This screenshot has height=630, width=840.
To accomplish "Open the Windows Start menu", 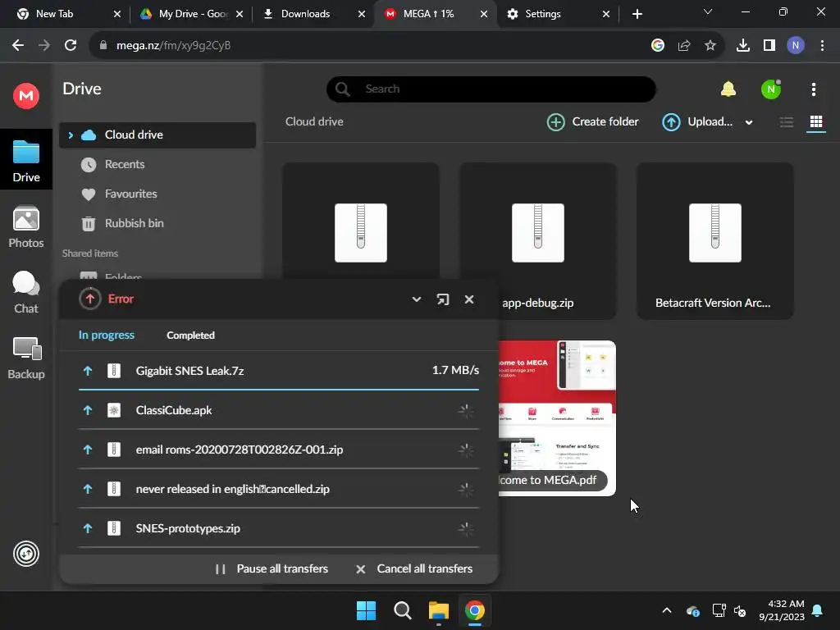I will [367, 610].
